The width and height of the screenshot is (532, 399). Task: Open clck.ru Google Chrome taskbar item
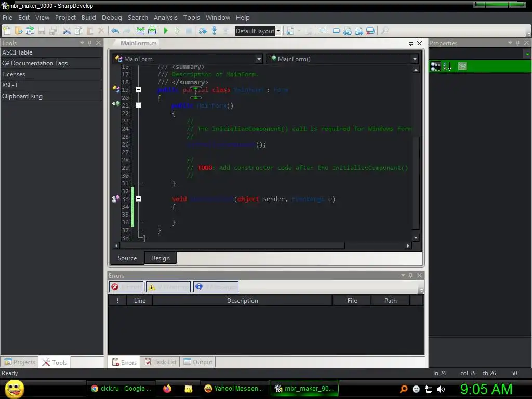(121, 389)
